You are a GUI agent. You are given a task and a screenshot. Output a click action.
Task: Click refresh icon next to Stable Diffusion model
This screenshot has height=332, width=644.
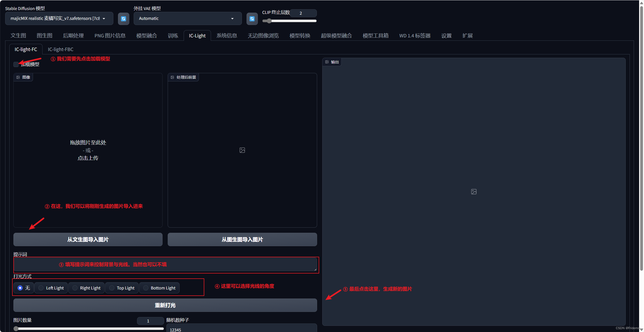(x=123, y=19)
